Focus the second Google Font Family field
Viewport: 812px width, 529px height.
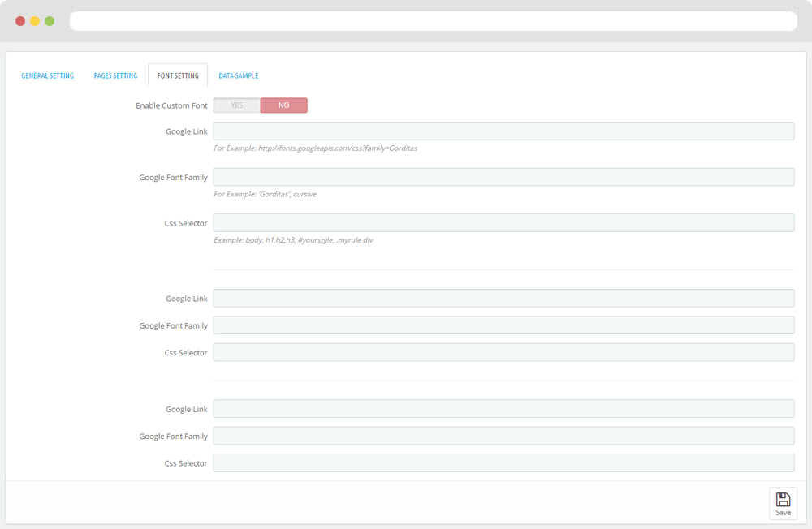[503, 325]
